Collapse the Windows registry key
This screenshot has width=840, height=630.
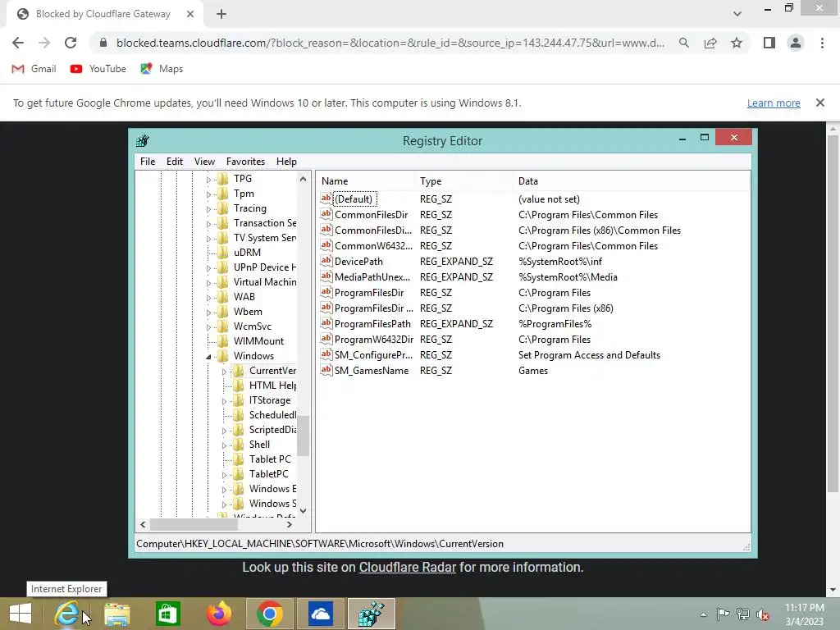tap(209, 356)
